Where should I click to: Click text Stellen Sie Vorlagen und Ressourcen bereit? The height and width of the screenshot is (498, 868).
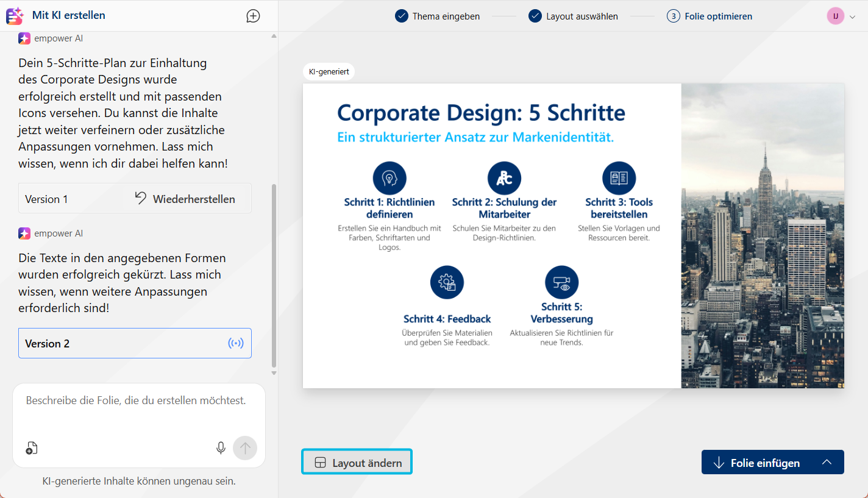pos(619,233)
